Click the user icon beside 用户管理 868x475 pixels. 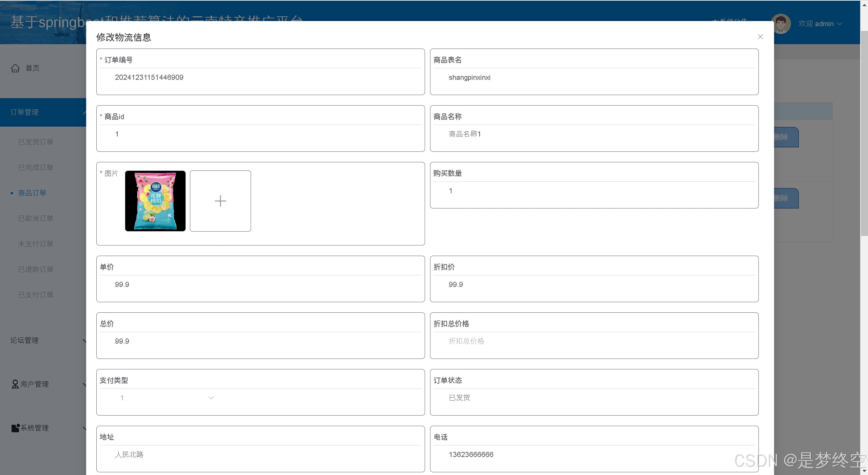[x=15, y=384]
